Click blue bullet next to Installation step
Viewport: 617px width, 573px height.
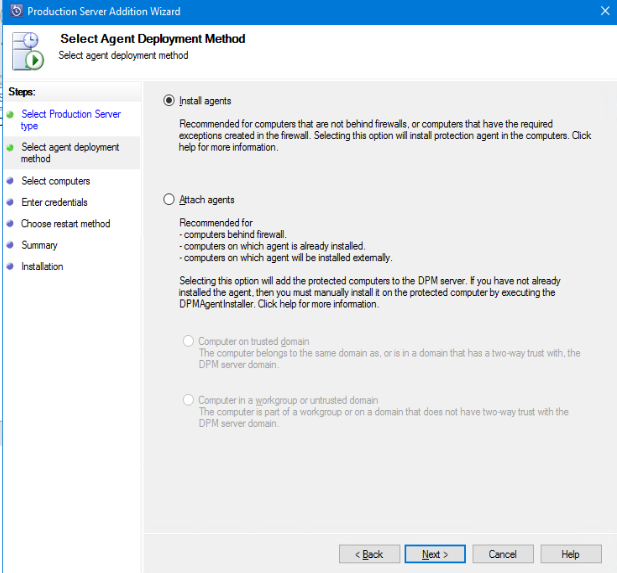coord(11,267)
